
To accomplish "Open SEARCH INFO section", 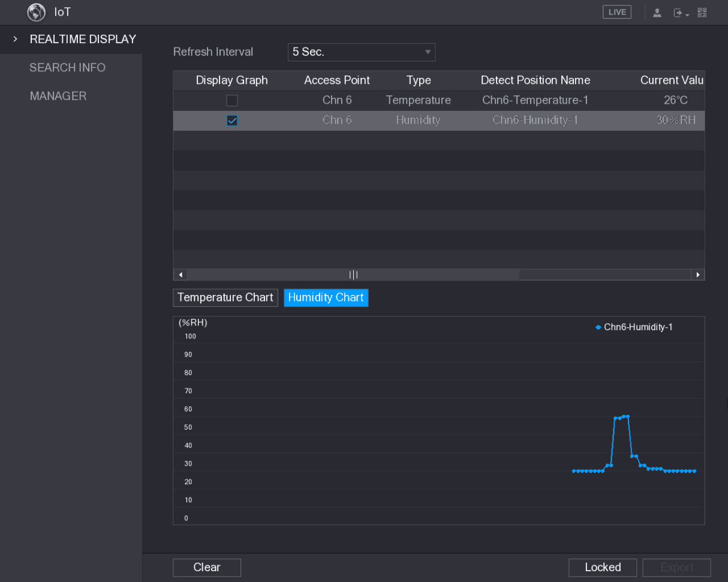I will [x=67, y=68].
